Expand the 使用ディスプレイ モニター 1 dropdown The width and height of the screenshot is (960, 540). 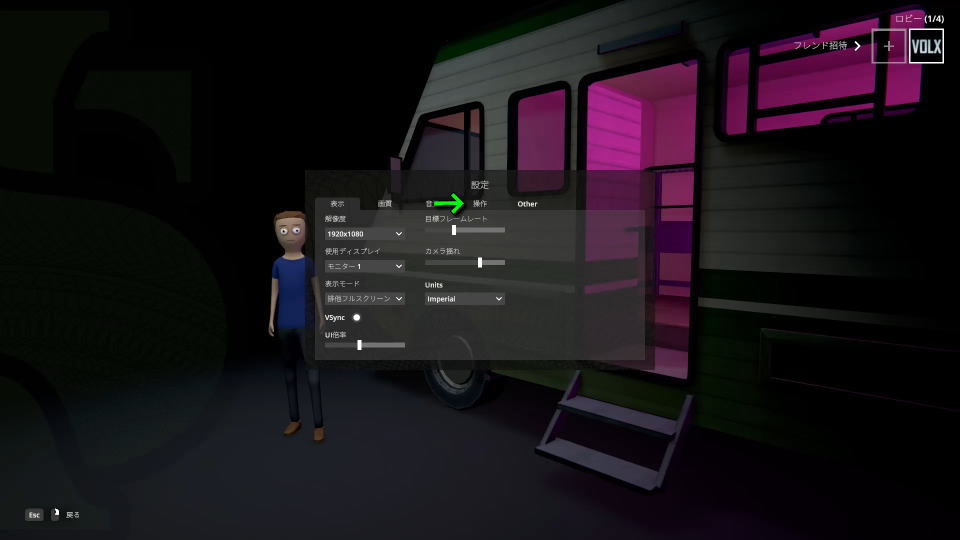point(364,266)
